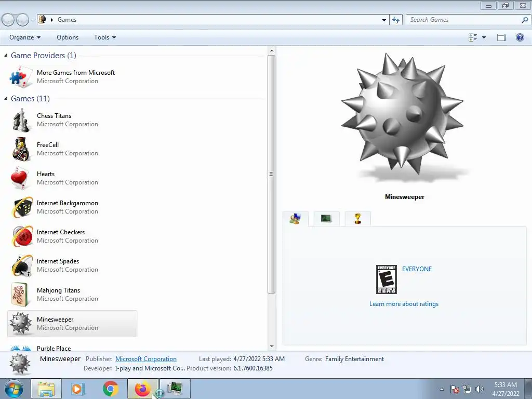Click the scrollbar up arrow
The height and width of the screenshot is (399, 532).
[x=271, y=51]
